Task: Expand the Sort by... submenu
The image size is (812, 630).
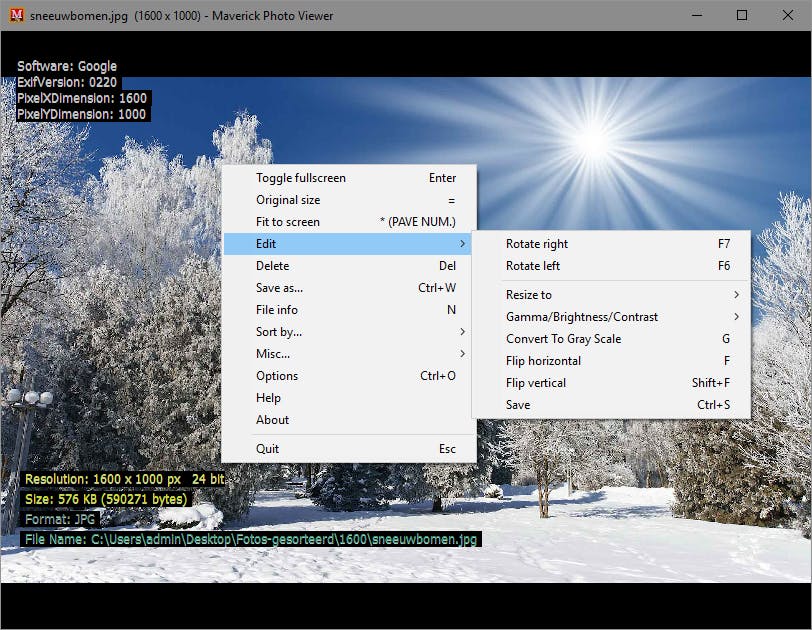Action: 349,332
